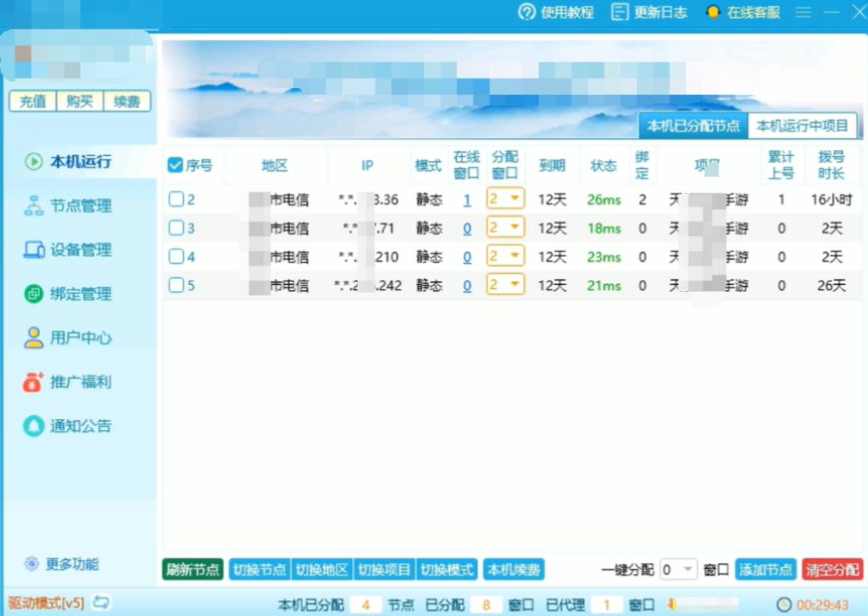Click the 绑定管理 green icon
The width and height of the screenshot is (868, 616).
pyautogui.click(x=34, y=294)
